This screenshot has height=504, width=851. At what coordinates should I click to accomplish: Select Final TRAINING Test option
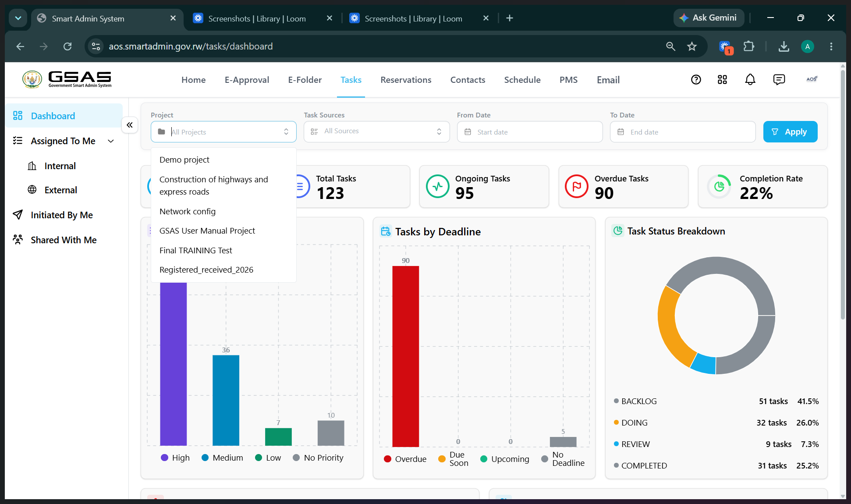pos(223,250)
